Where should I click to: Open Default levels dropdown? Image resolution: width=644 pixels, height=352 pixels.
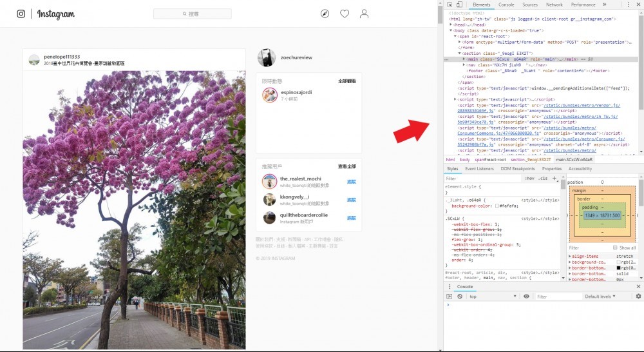pyautogui.click(x=600, y=297)
